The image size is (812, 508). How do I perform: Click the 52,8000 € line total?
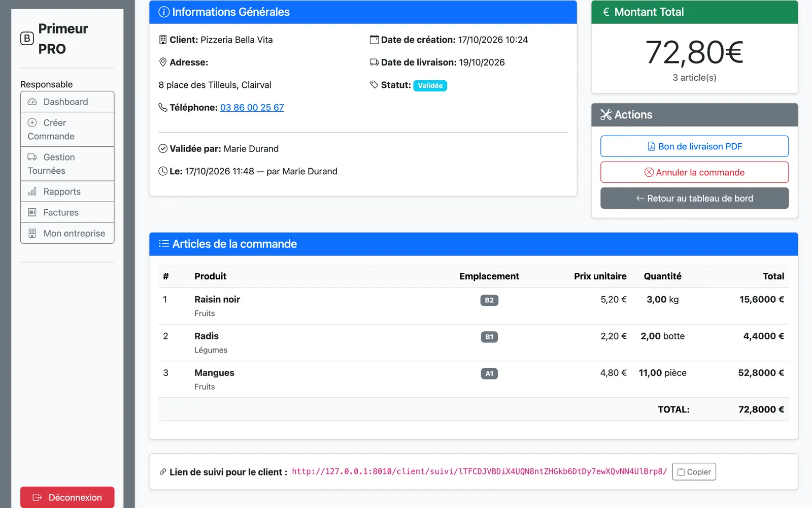click(761, 372)
